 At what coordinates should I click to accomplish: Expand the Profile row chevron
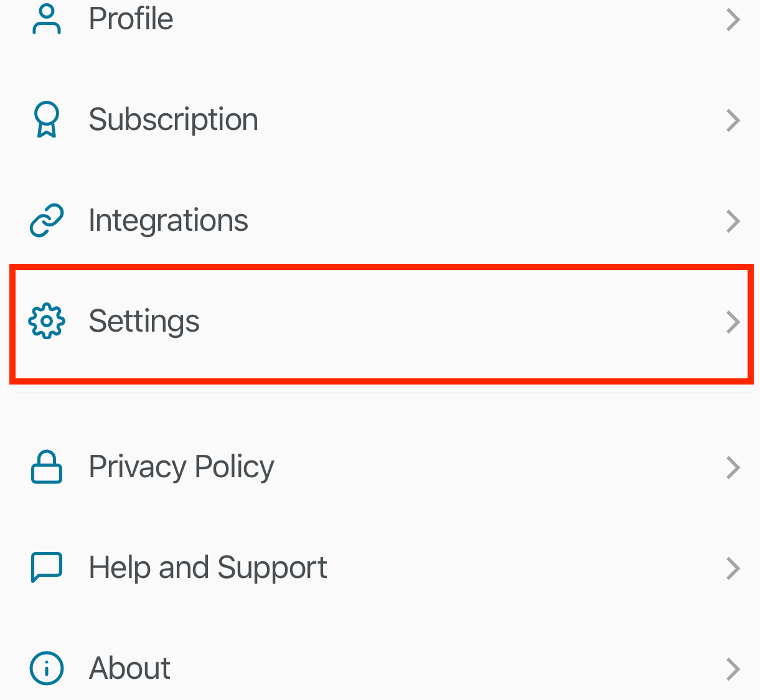point(733,20)
